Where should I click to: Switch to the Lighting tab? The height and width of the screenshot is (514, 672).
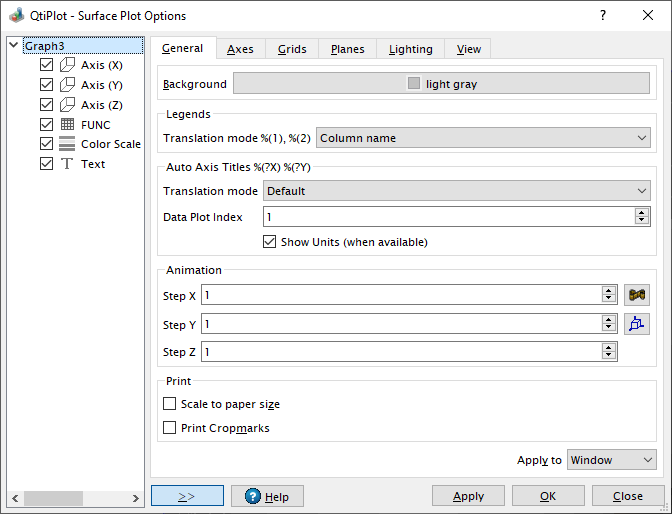point(410,49)
